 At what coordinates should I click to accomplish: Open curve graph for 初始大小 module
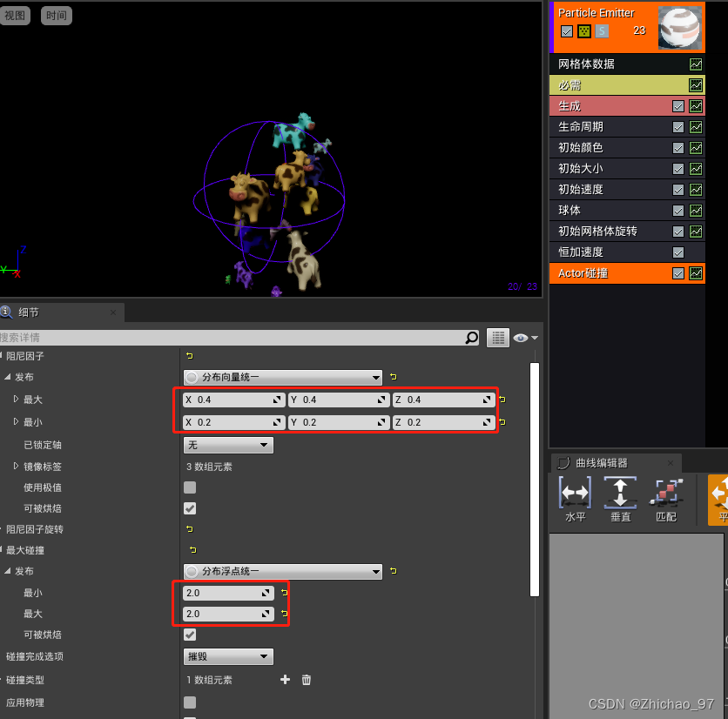coord(696,169)
